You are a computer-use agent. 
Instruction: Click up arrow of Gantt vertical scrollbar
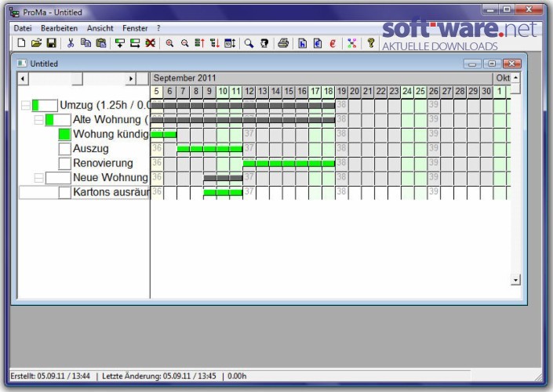pos(515,78)
